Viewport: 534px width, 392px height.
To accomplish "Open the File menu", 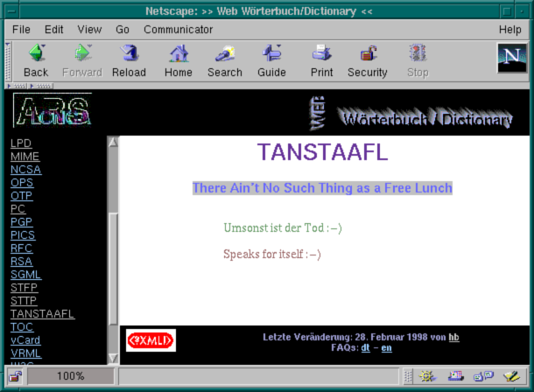I will (x=21, y=30).
